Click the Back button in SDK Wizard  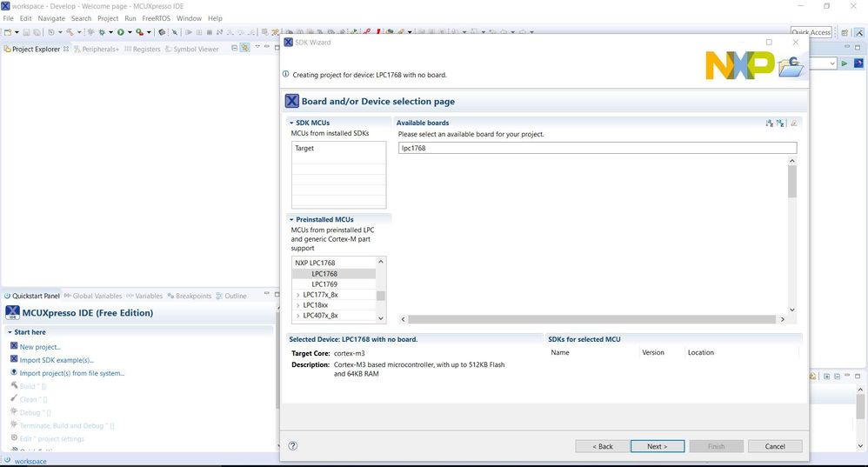[x=602, y=446]
